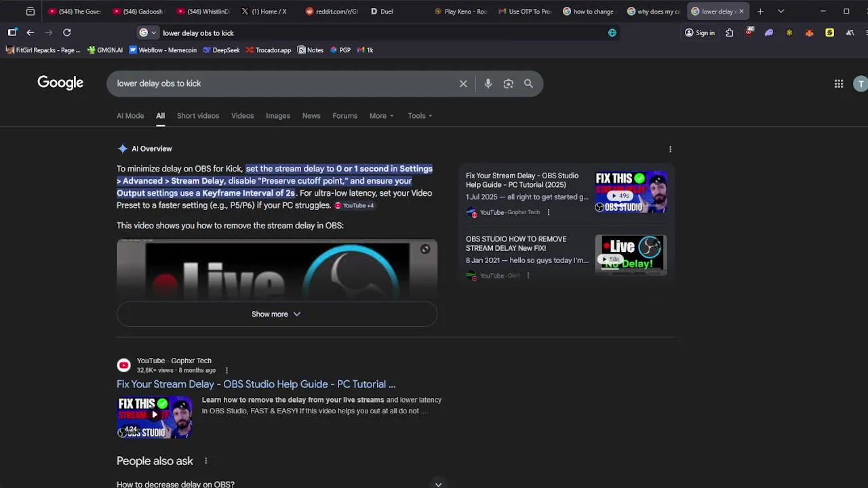Screen dimensions: 868x488
Task: Select the Images search tab
Action: [x=278, y=116]
